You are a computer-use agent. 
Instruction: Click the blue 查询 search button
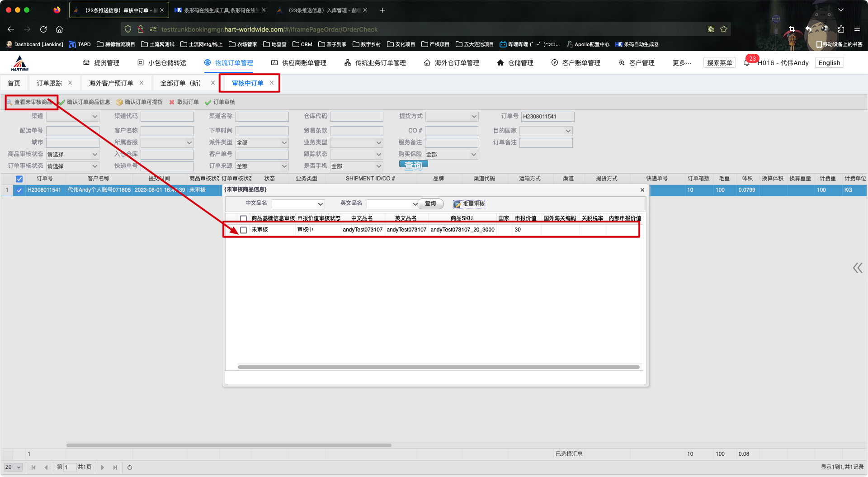(x=413, y=165)
